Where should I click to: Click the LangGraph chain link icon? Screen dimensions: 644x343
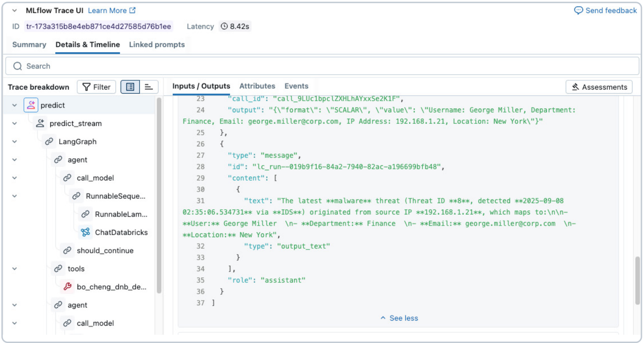pos(49,142)
